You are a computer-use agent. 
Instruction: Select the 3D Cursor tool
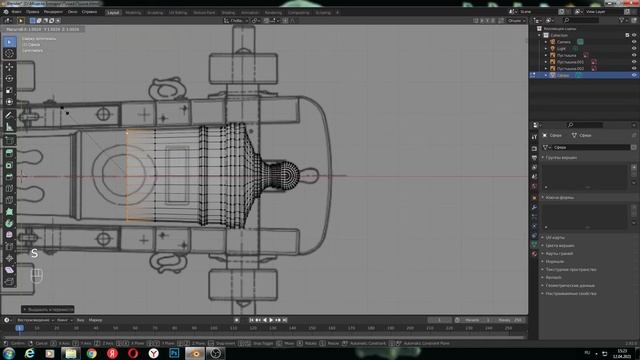(x=9, y=53)
